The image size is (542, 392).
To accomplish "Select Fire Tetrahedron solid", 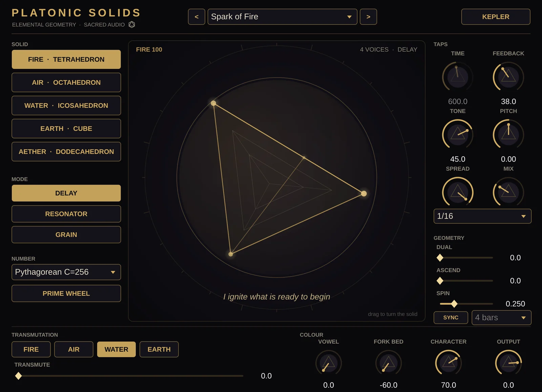I will 66,59.
